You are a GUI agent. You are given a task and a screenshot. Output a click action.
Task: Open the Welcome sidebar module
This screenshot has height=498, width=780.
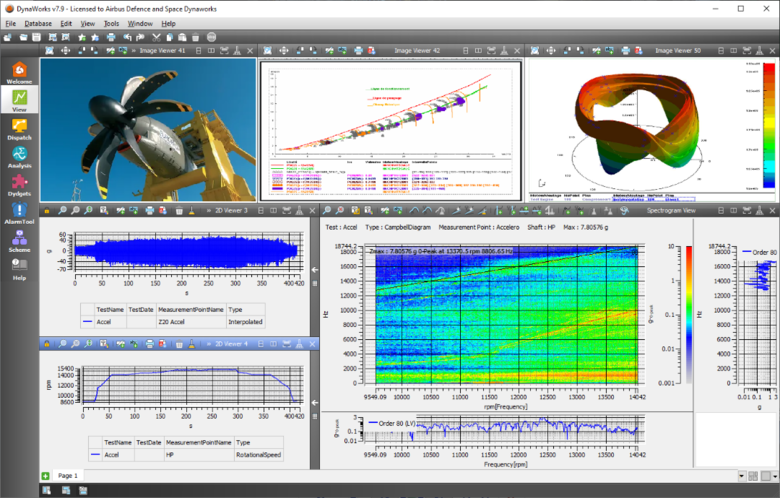pyautogui.click(x=19, y=71)
